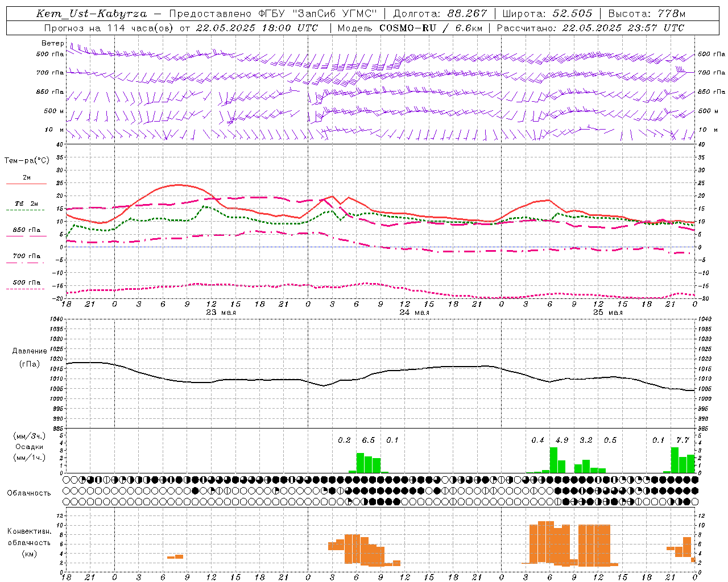Click the 'Ветер' wind section label
The height and width of the screenshot is (582, 728).
pyautogui.click(x=52, y=43)
